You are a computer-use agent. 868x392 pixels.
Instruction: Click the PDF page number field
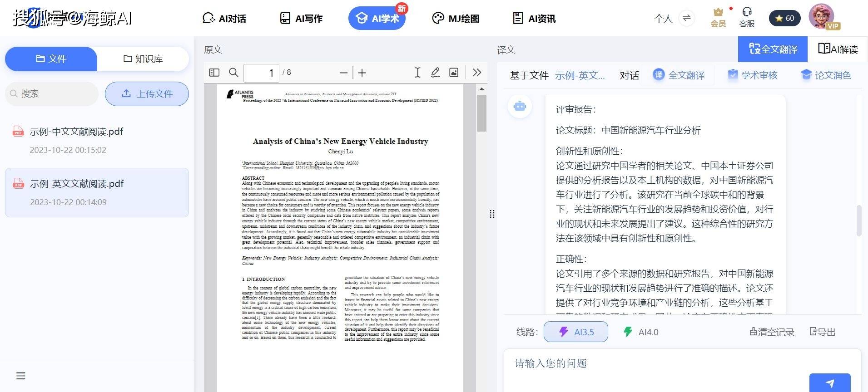coord(261,73)
